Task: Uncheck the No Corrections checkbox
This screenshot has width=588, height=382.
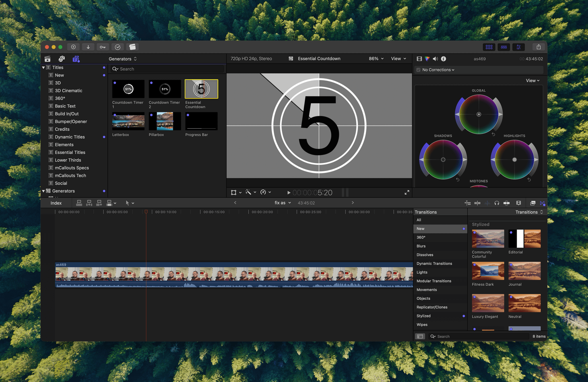Action: tap(418, 70)
